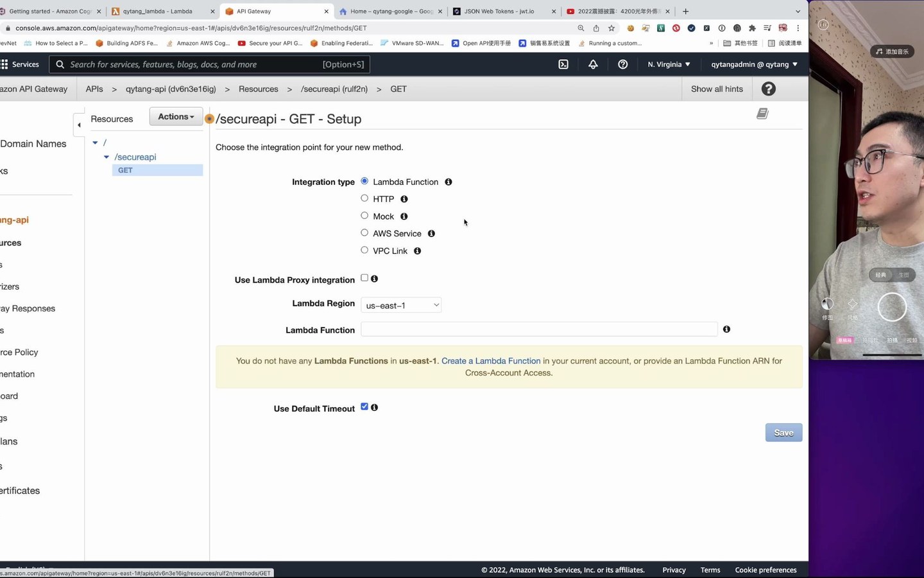The width and height of the screenshot is (924, 578).
Task: Click the orange method status dot before /secureapi title
Action: [x=209, y=119]
